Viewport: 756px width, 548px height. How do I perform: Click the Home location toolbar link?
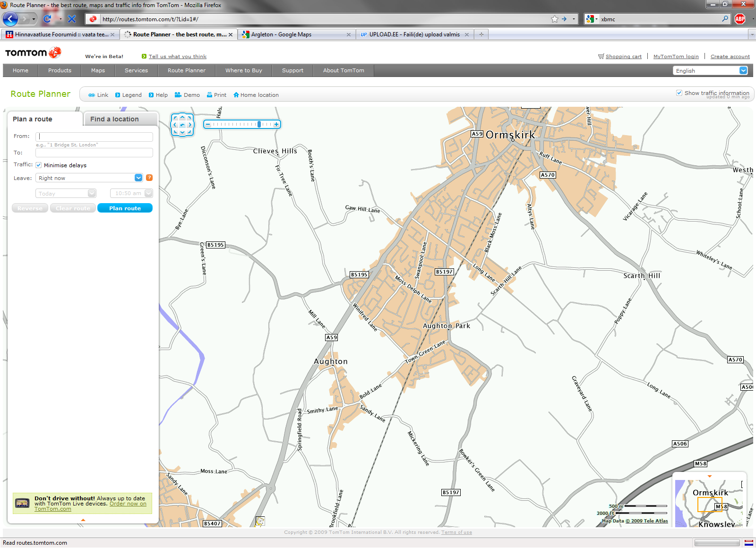pos(256,95)
